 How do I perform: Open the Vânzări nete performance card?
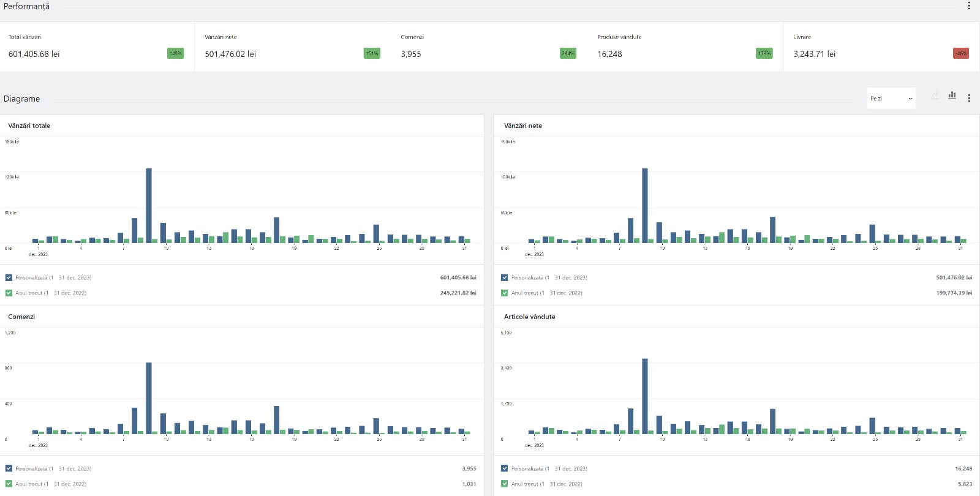[x=292, y=47]
